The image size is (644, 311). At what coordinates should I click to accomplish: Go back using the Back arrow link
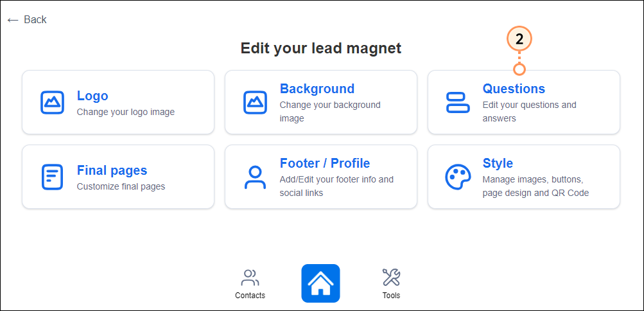click(x=27, y=20)
